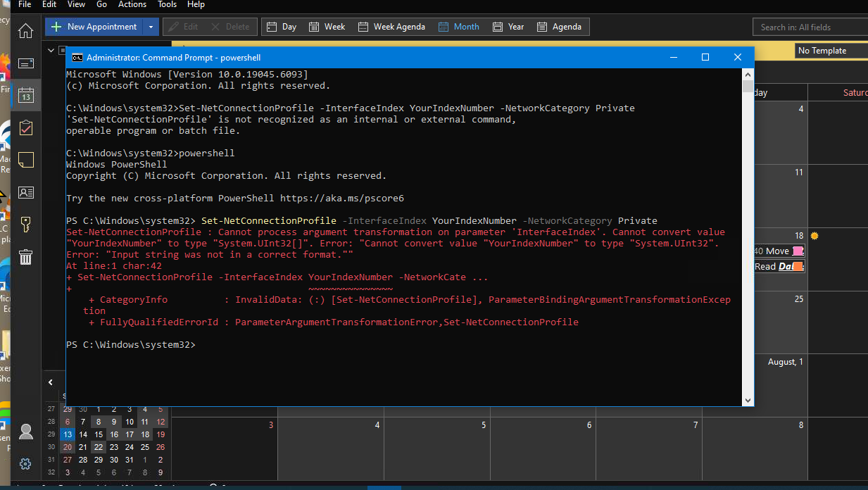
Task: Switch calendar to Week Agenda view
Action: [391, 27]
